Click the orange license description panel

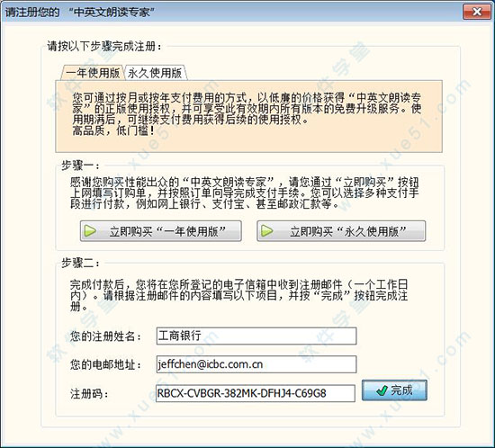[x=248, y=116]
